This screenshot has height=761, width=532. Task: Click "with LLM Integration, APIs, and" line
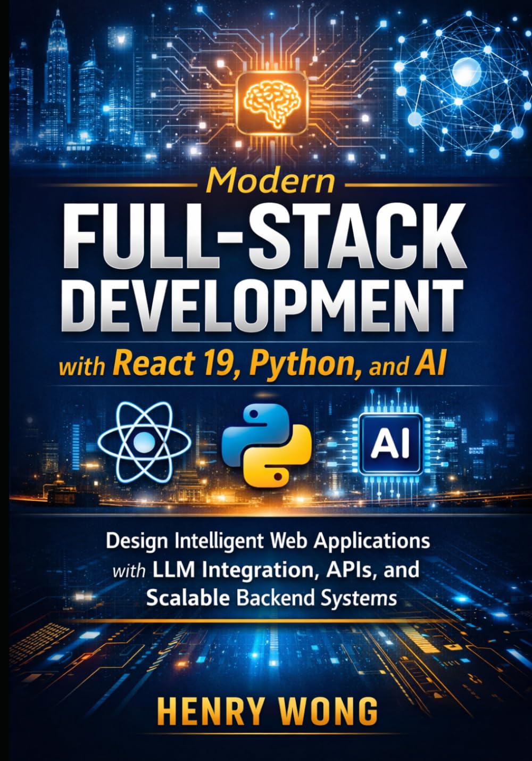pyautogui.click(x=266, y=570)
